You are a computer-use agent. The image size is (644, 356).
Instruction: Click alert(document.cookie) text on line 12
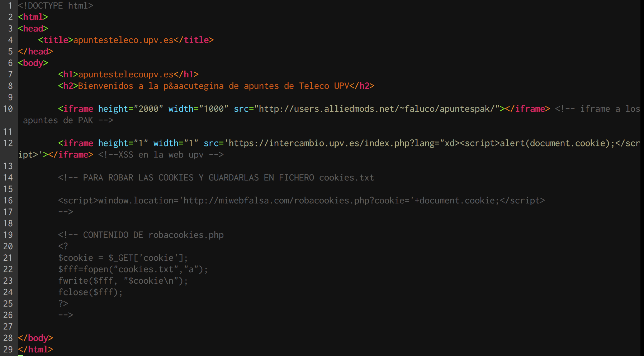555,143
